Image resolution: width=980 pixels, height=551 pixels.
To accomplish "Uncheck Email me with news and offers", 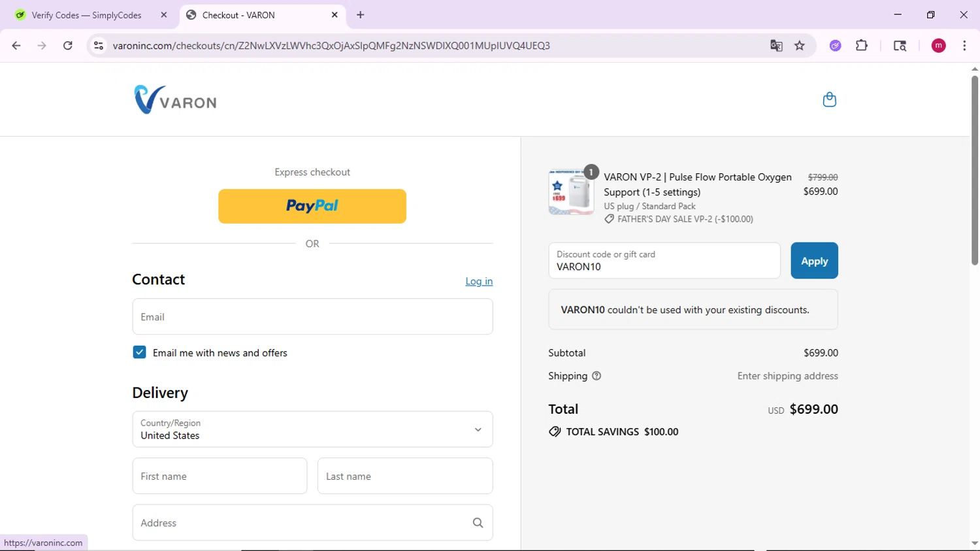I will 139,352.
